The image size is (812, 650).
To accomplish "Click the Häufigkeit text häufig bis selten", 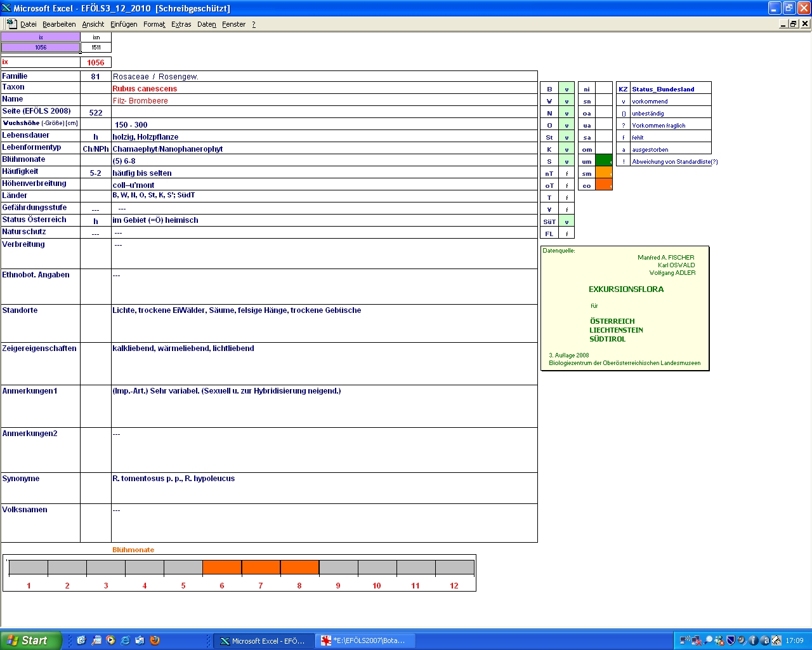I will pos(142,173).
